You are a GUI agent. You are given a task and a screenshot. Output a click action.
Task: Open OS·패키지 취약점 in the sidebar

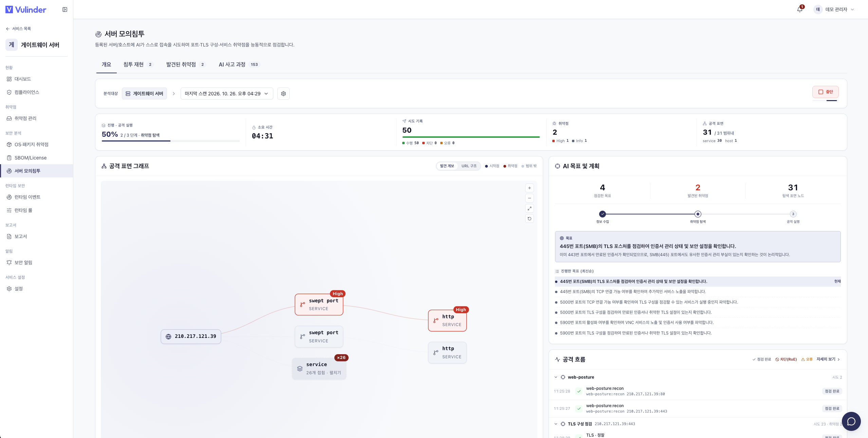tap(36, 145)
